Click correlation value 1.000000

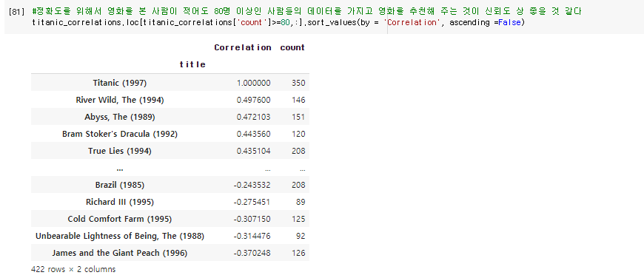click(253, 84)
